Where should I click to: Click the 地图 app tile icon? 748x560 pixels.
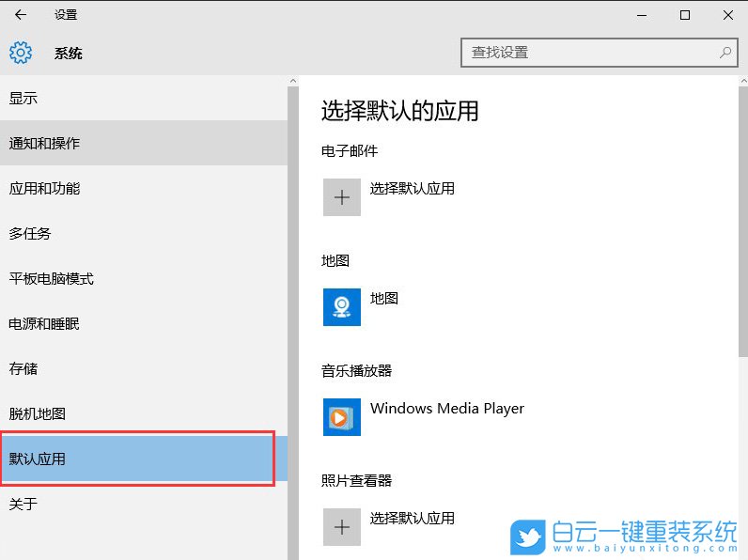pos(341,306)
